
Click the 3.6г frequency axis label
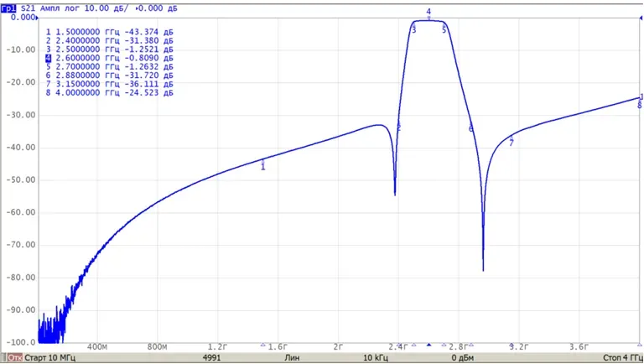coord(579,347)
